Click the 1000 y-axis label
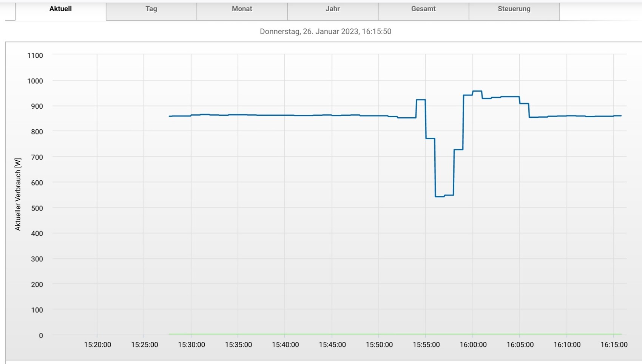Viewport: 642px width, 364px height. 35,81
